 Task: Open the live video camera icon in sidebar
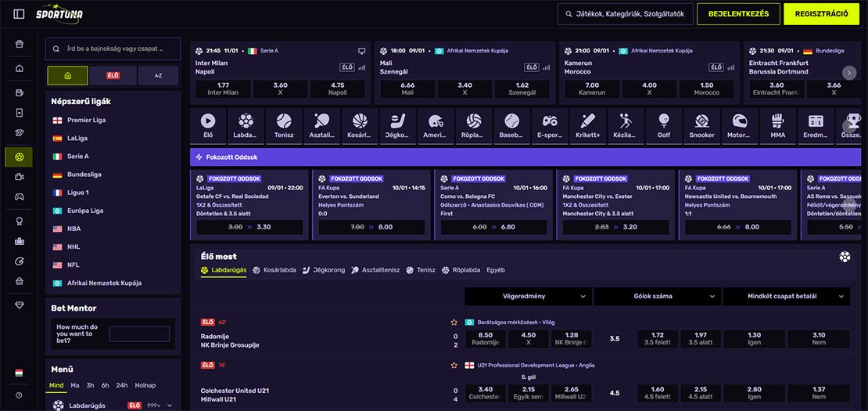pos(20,177)
